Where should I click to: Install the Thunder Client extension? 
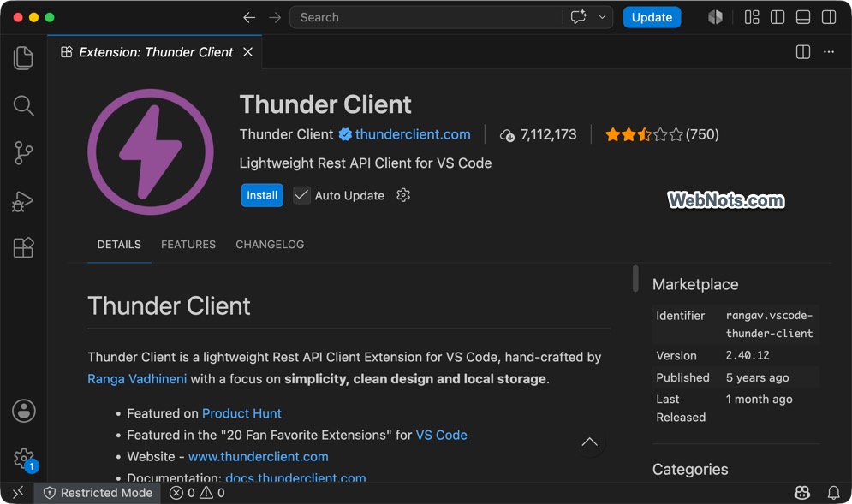(262, 195)
